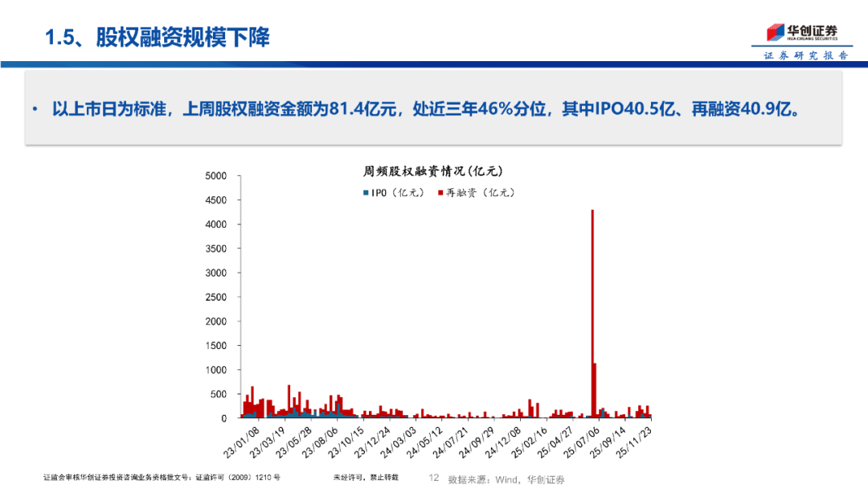
Task: Click the bullet summary text about 81.4亿元
Action: pyautogui.click(x=426, y=109)
